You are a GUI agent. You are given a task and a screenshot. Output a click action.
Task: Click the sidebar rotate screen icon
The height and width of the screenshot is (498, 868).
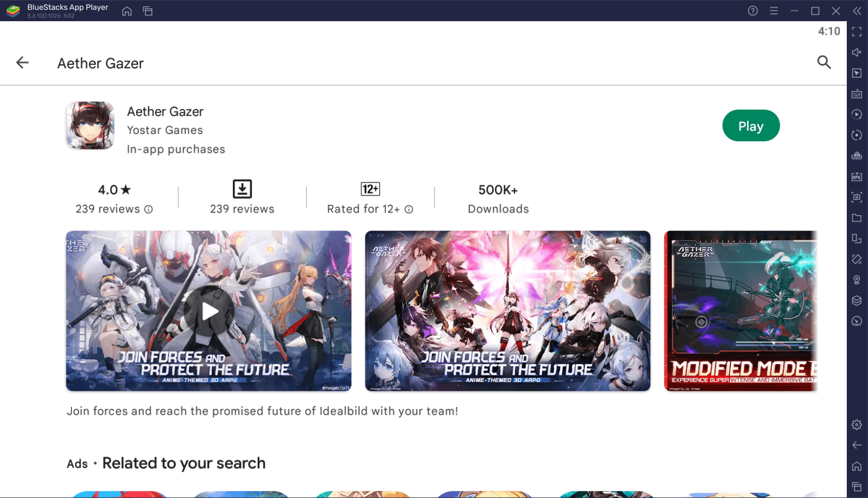857,239
